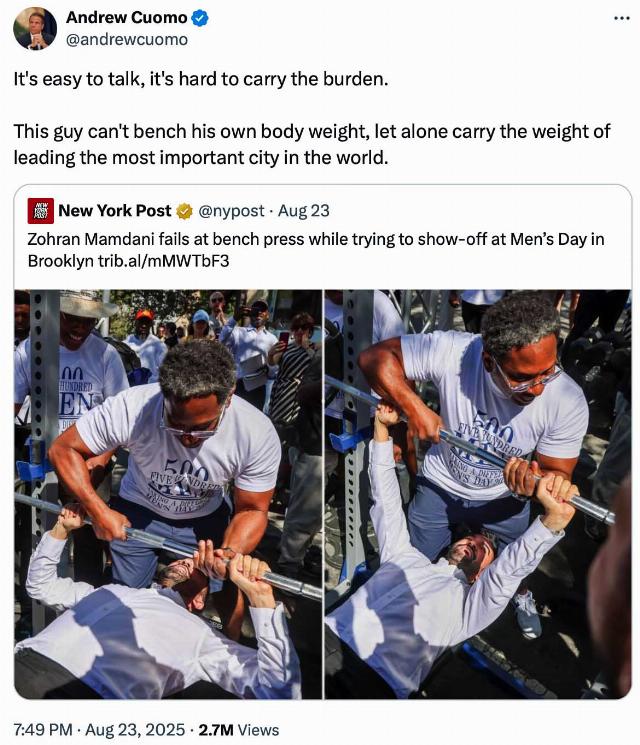Click the 2.7M Views count
The image size is (640, 745).
tap(239, 729)
